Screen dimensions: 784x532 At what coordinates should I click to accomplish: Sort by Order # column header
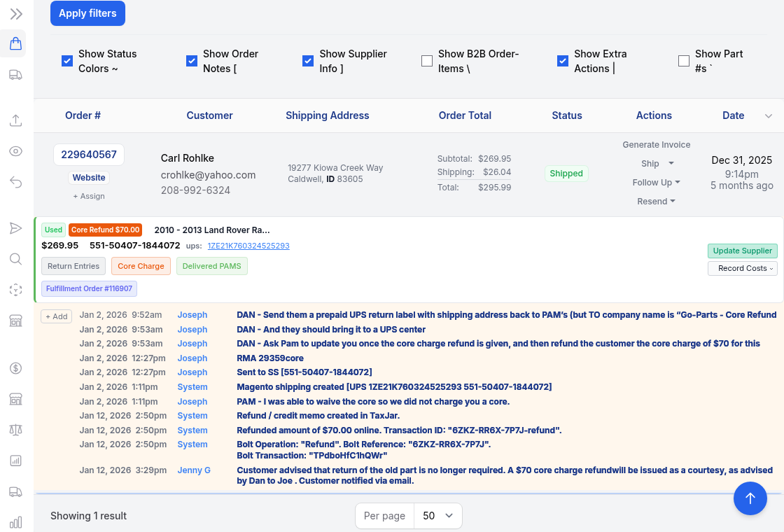pos(83,115)
